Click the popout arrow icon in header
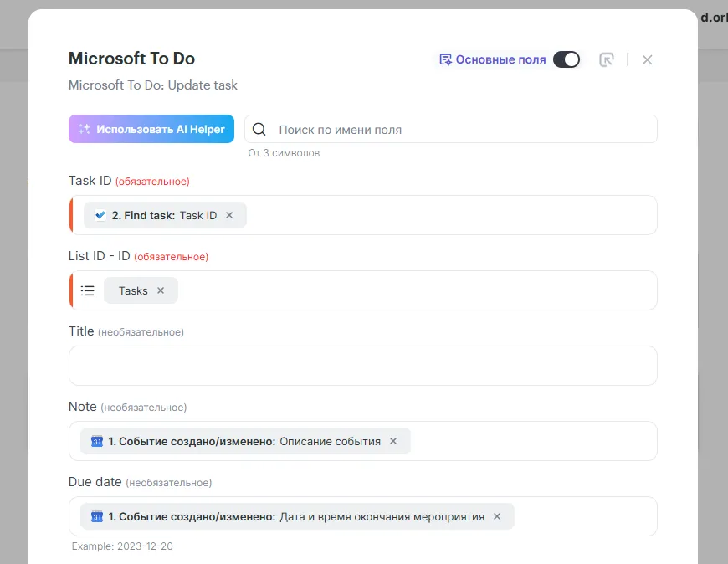This screenshot has height=564, width=728. click(608, 59)
